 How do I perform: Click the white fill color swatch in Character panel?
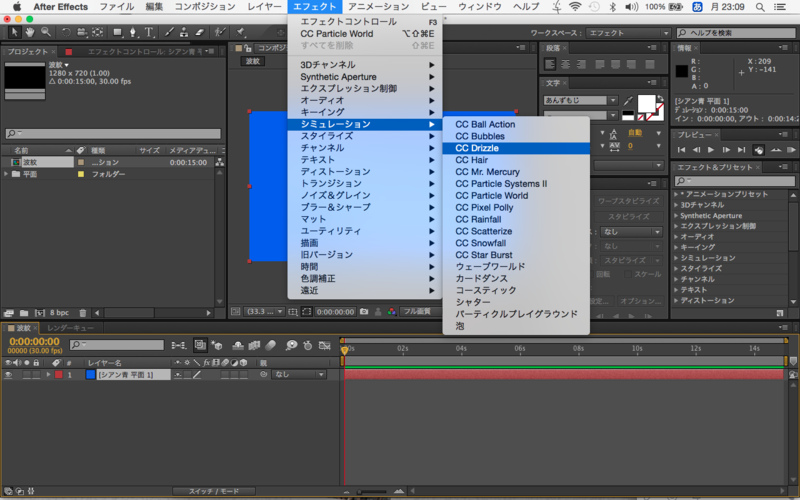tap(646, 104)
